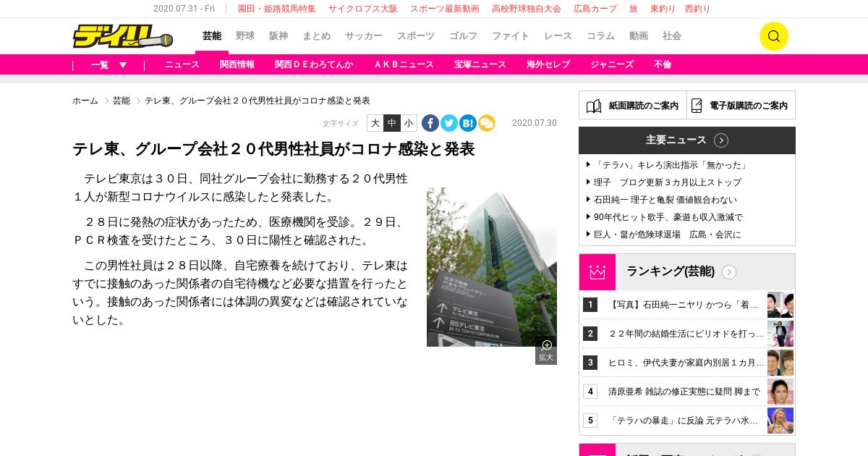Image resolution: width=868 pixels, height=456 pixels.
Task: Click the 拡大 magnifier on photo
Action: point(546,350)
